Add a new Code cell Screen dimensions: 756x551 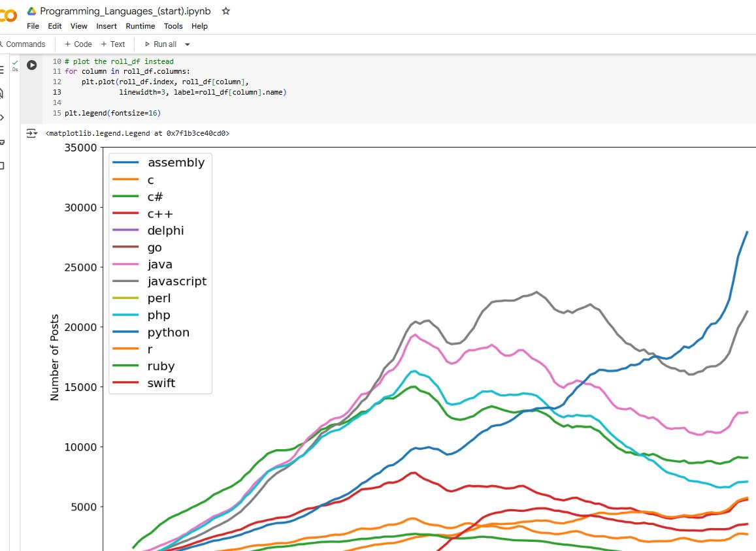pyautogui.click(x=78, y=44)
